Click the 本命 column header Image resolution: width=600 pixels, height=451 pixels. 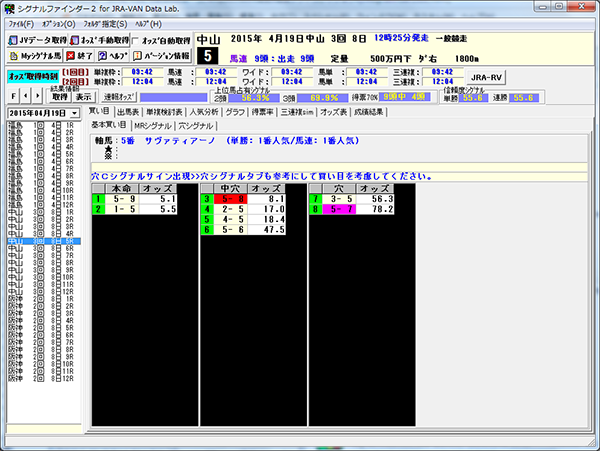pos(122,189)
